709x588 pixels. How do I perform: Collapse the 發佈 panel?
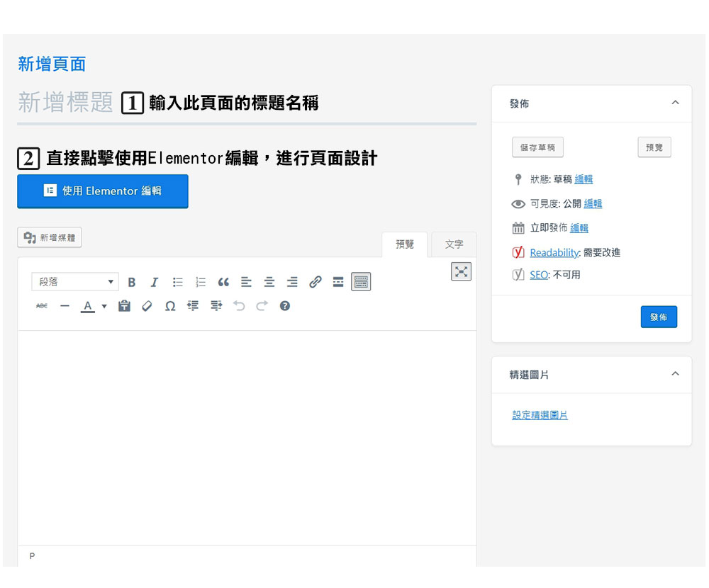point(675,103)
